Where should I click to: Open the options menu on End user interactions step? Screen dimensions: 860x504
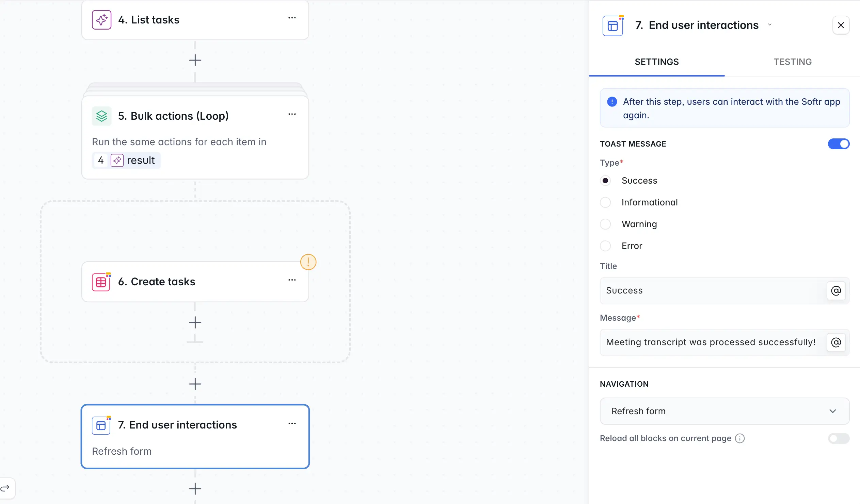[292, 423]
